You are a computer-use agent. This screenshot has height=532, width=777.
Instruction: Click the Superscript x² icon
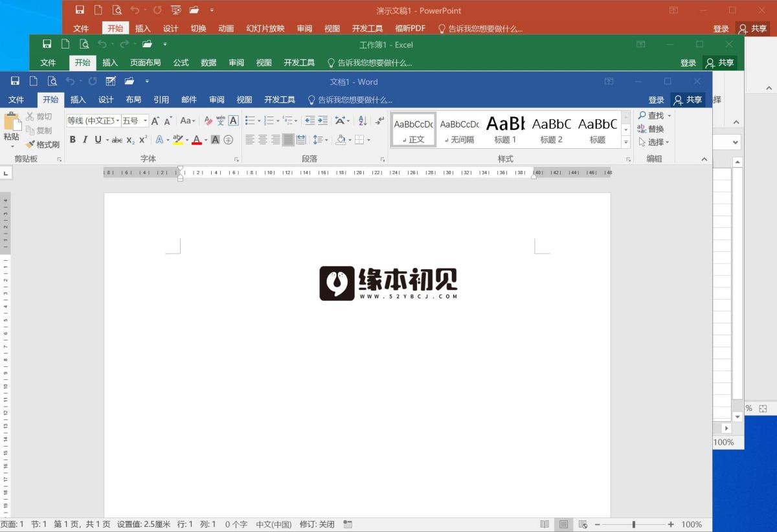pos(143,140)
